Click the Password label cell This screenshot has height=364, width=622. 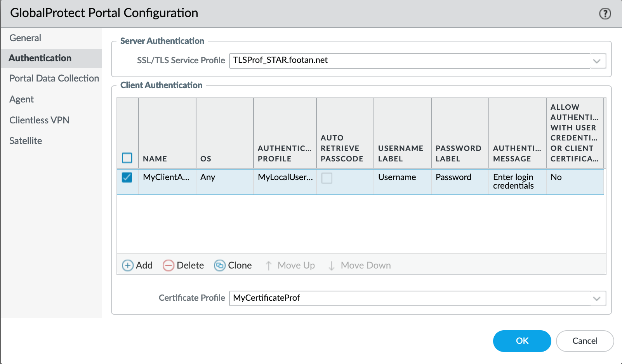[x=460, y=182]
